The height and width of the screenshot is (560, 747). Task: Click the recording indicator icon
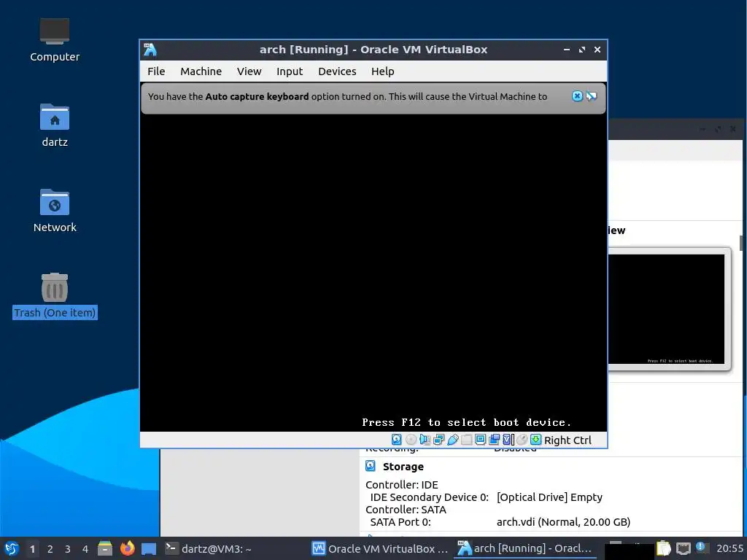click(x=494, y=440)
